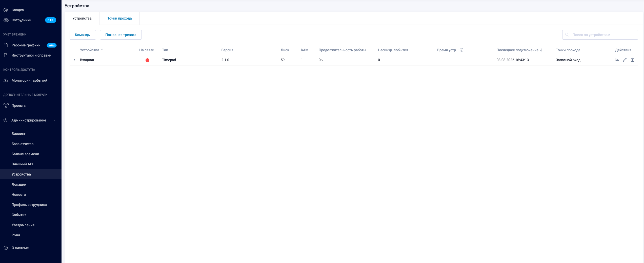Click the Сводка pie chart icon

(x=6, y=10)
